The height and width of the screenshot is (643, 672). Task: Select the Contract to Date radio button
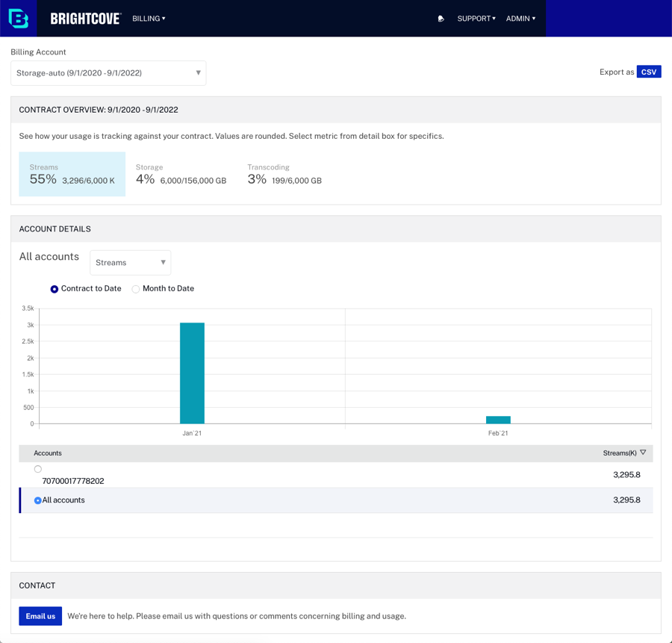(x=55, y=289)
